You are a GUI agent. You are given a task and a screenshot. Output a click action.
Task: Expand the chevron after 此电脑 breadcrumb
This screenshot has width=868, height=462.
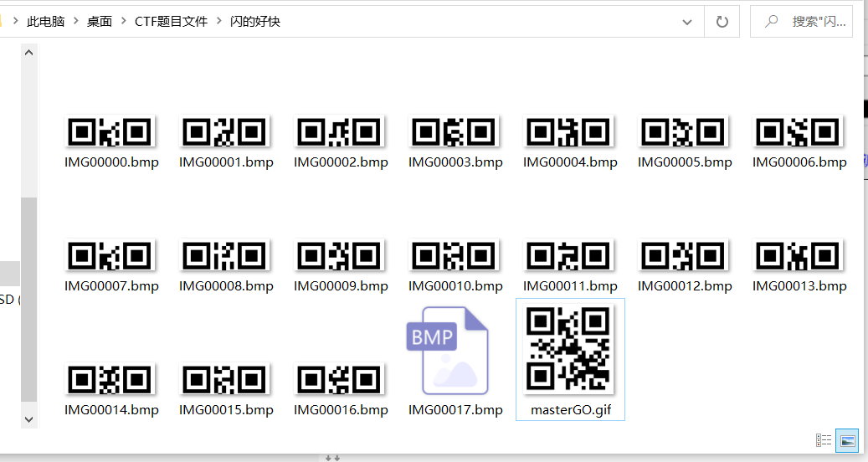click(x=75, y=21)
